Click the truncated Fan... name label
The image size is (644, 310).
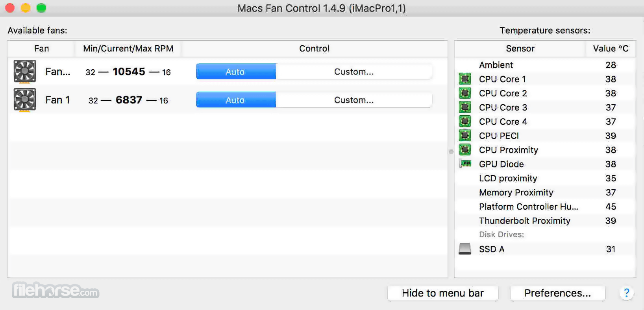tap(57, 72)
